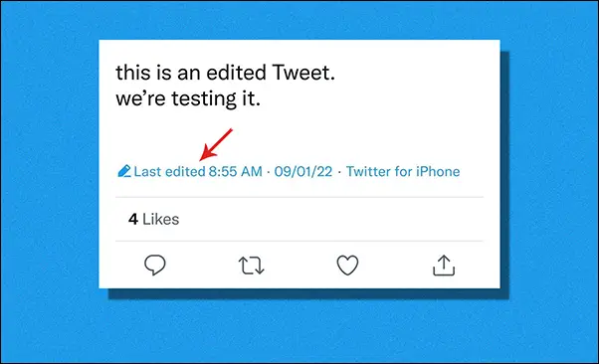This screenshot has width=599, height=364.
Task: Click the word Likes label
Action: pos(160,219)
